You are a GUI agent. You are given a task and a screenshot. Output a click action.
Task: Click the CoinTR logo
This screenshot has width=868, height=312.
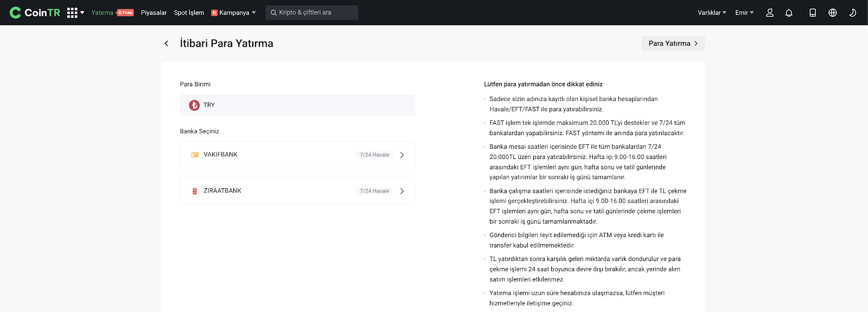pos(35,12)
